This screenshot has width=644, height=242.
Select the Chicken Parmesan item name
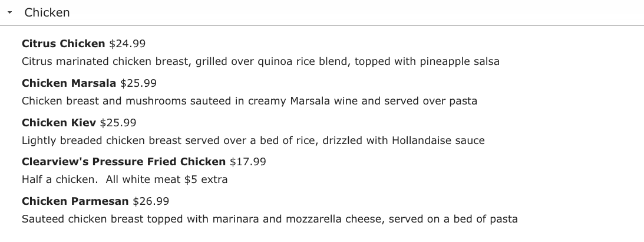75,201
